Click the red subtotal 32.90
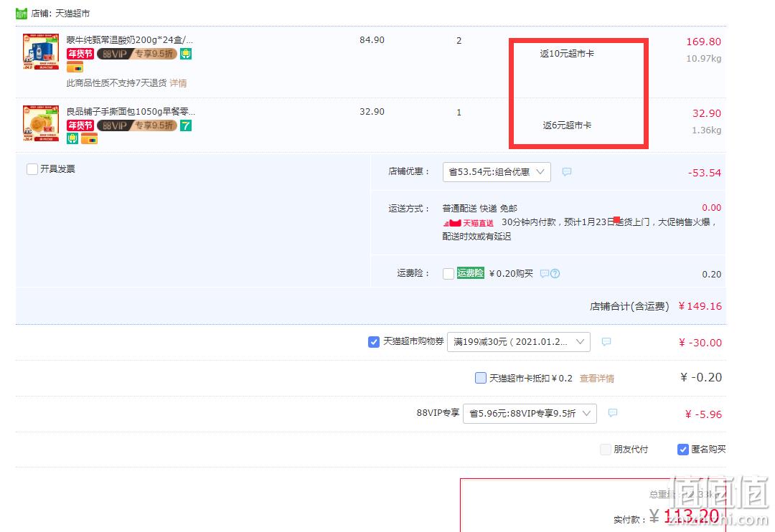This screenshot has height=532, width=775. [707, 113]
